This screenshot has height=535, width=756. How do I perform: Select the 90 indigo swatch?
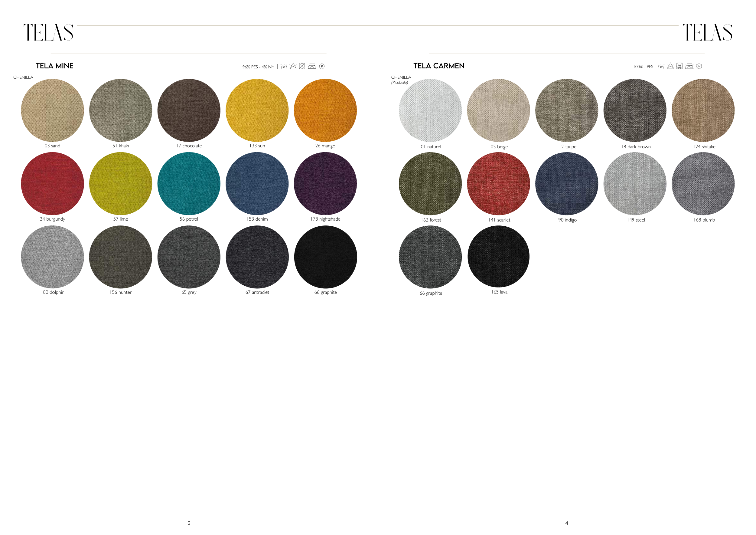567,183
